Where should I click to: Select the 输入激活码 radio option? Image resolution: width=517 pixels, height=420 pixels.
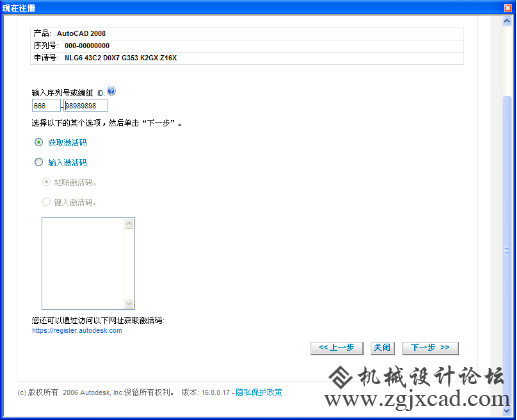pyautogui.click(x=39, y=162)
